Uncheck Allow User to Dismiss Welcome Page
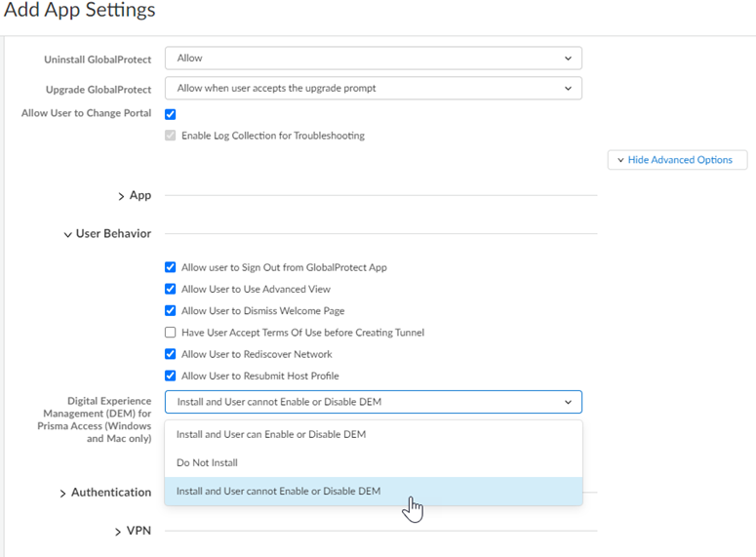 [x=171, y=311]
